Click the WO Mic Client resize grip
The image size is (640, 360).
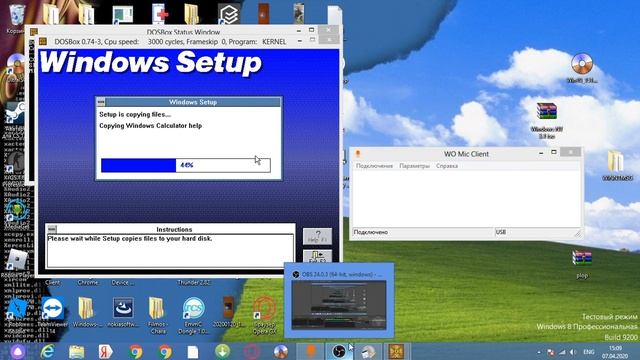578,233
